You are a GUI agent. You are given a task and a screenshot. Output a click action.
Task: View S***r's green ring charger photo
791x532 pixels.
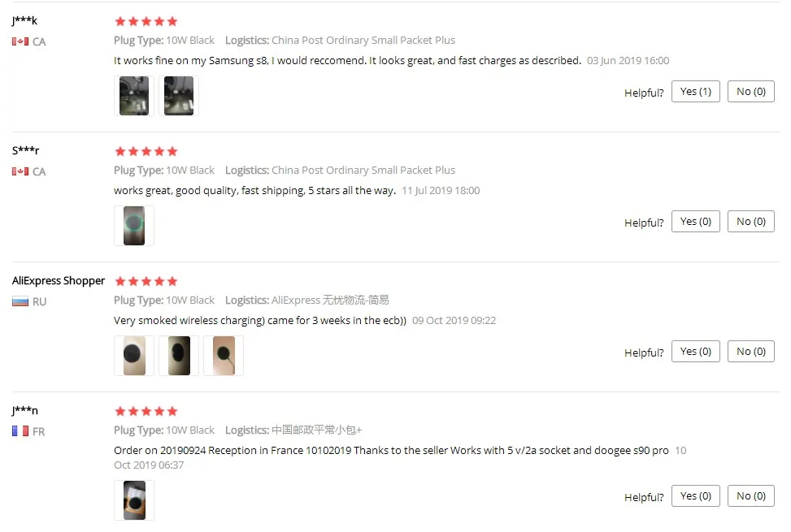point(133,226)
